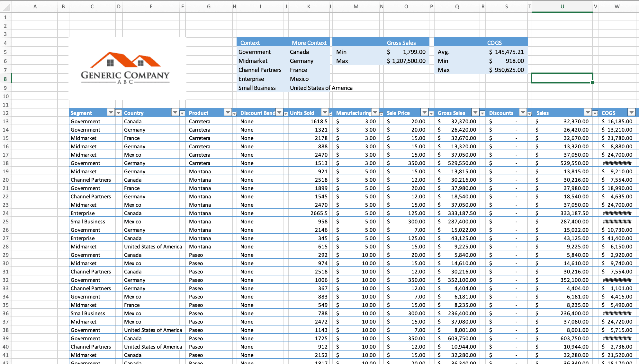This screenshot has height=364, width=639.
Task: Open the Discount Band filter dropdown
Action: 279,112
